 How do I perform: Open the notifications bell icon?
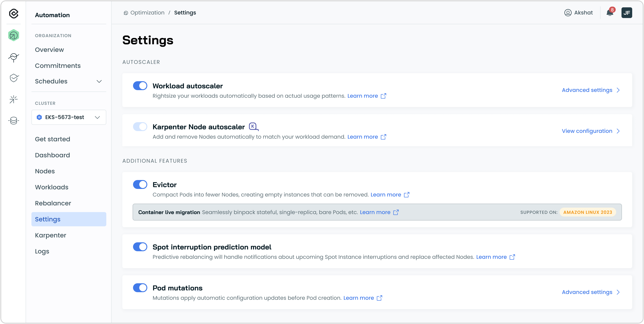tap(609, 13)
